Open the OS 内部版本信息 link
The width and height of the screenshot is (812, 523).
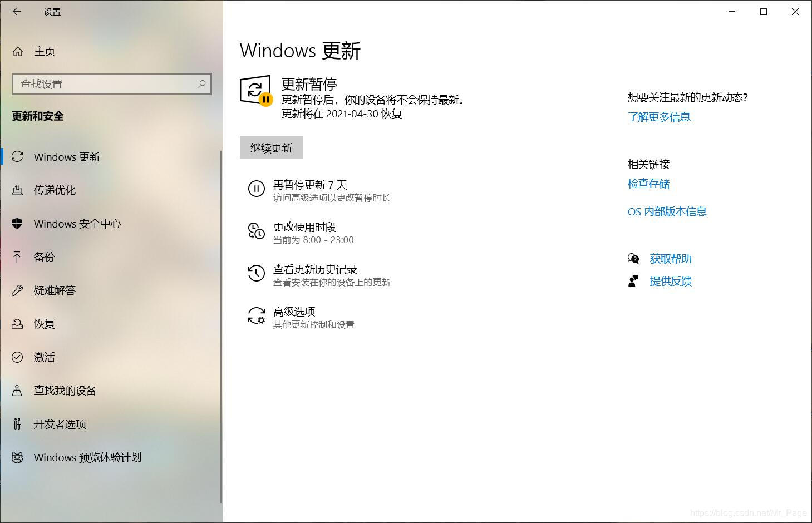pyautogui.click(x=667, y=211)
